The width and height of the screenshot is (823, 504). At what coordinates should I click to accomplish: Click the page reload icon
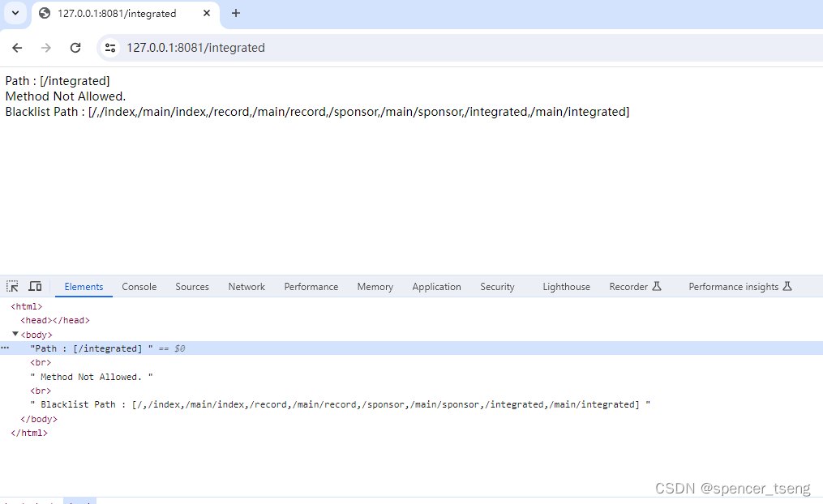[75, 48]
